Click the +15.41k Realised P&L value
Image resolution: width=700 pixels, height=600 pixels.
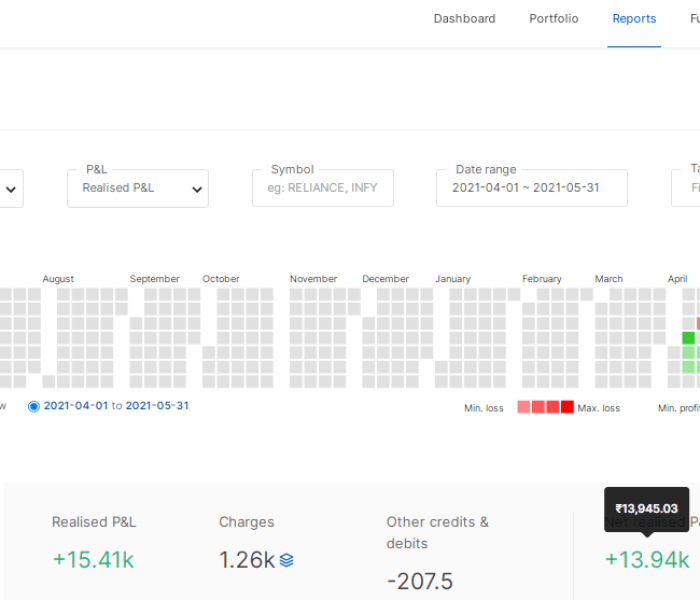click(x=92, y=560)
